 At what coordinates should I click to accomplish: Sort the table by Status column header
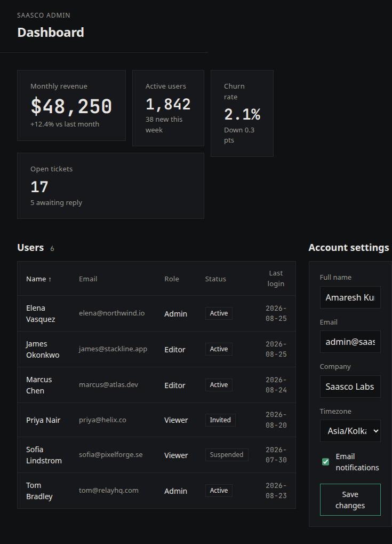click(x=215, y=279)
